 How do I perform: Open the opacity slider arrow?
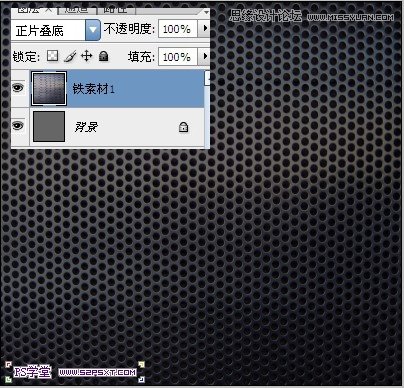click(x=204, y=29)
